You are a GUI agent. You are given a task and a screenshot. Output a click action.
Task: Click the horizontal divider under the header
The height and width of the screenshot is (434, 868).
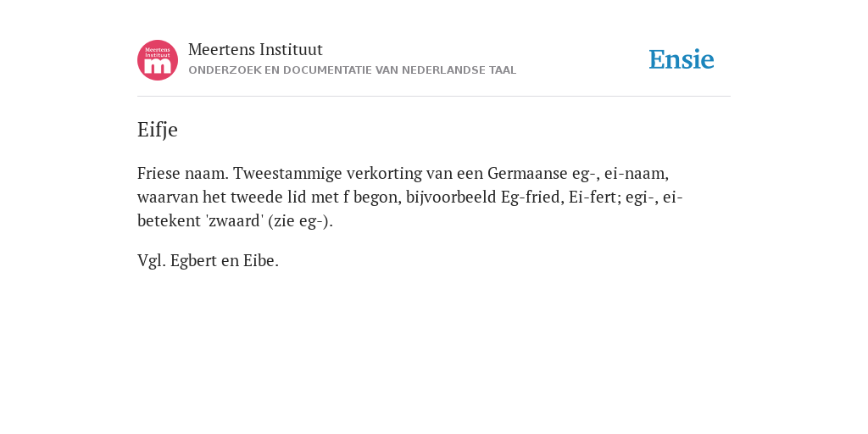point(434,97)
